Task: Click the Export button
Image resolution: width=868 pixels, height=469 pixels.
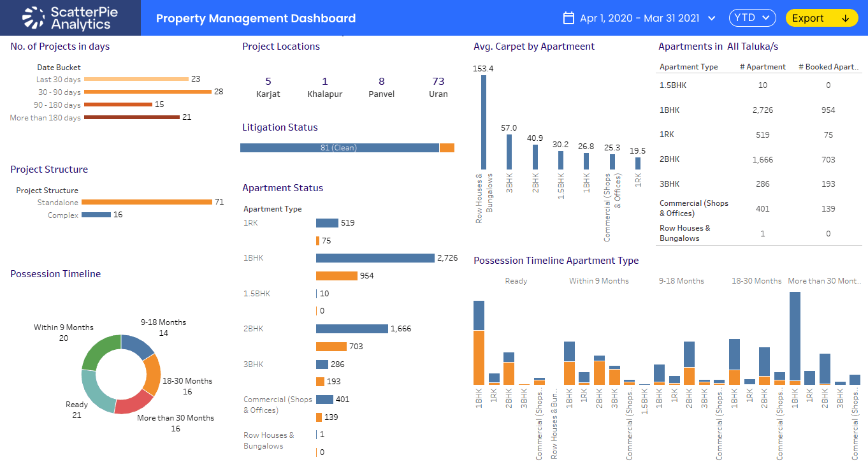Action: click(821, 18)
